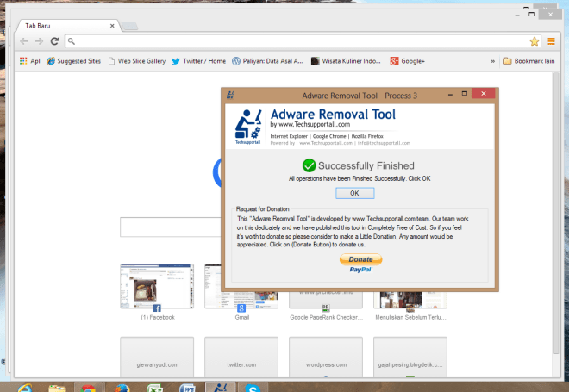This screenshot has width=569, height=392.
Task: Open the Google PageRank Checker thumbnail
Action: click(326, 300)
